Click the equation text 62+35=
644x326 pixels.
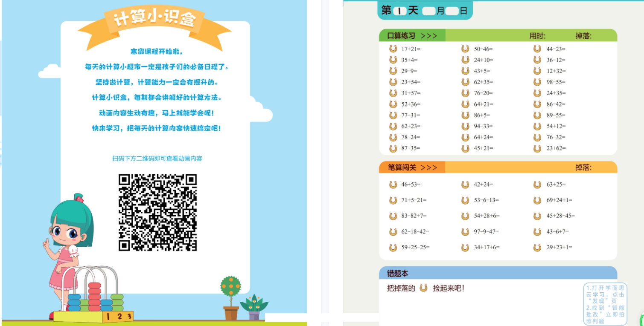tap(484, 82)
